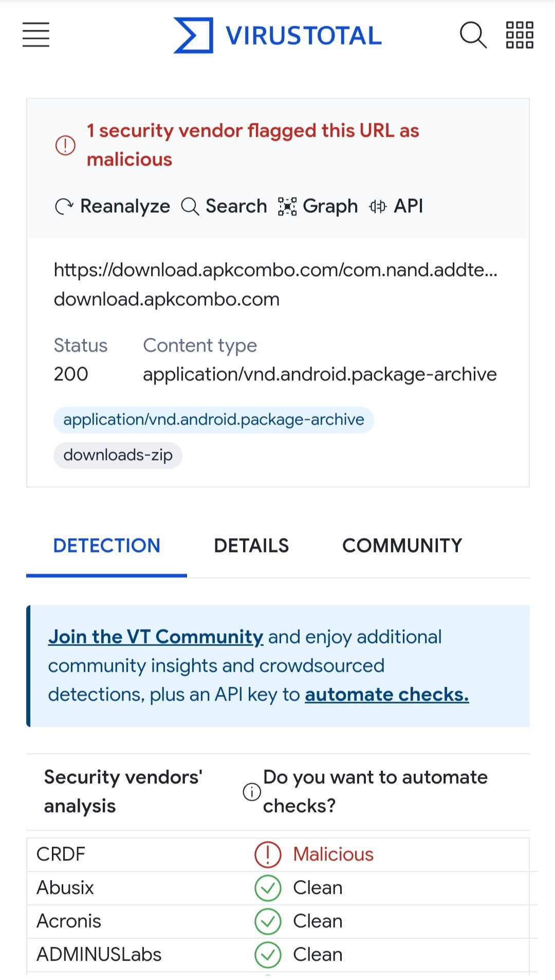Click the Graph network icon
The width and height of the screenshot is (555, 980).
pos(287,207)
